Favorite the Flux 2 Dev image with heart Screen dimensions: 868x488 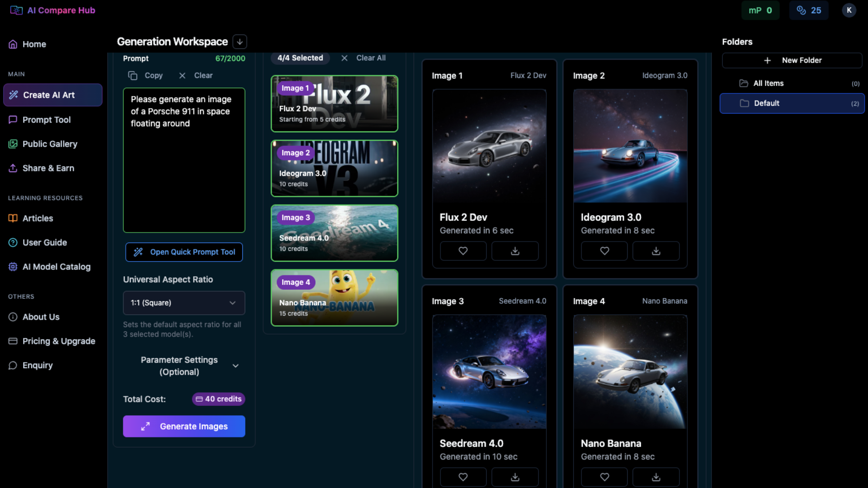pyautogui.click(x=463, y=251)
